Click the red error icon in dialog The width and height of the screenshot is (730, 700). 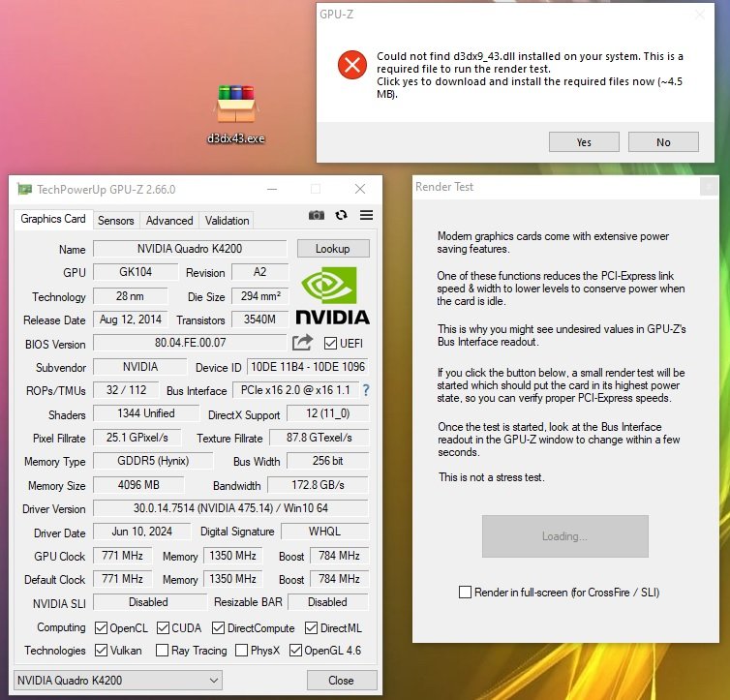pos(352,65)
